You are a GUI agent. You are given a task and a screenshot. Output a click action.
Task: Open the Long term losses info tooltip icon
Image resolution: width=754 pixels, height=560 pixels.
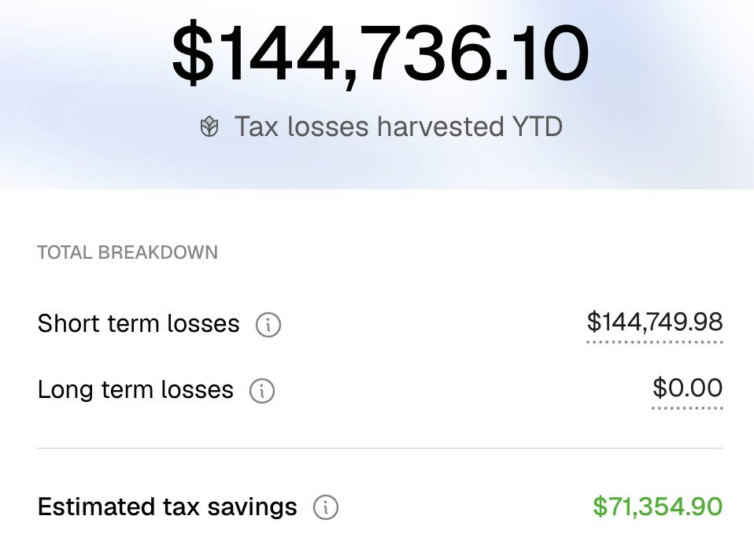click(262, 390)
